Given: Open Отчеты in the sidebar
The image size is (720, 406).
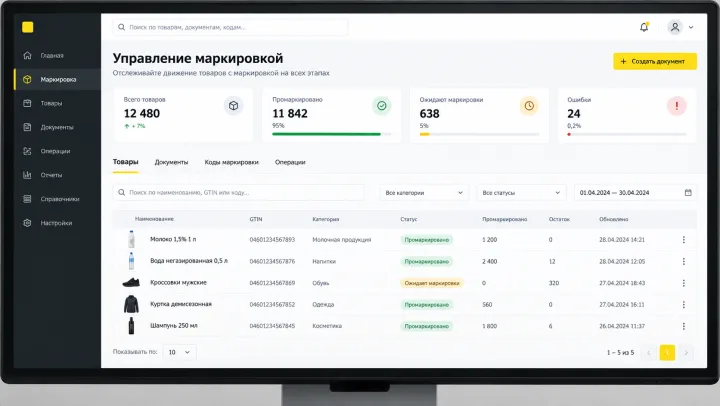Looking at the screenshot, I should pyautogui.click(x=57, y=175).
